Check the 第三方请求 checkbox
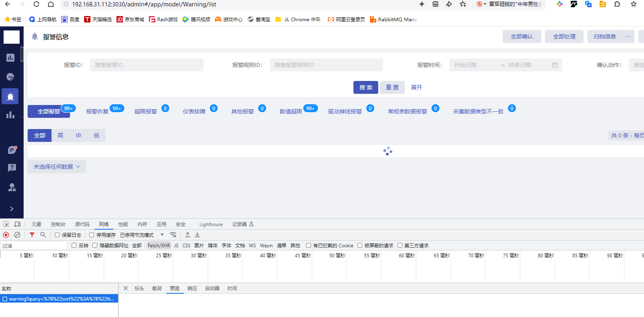The width and height of the screenshot is (644, 317). (400, 245)
